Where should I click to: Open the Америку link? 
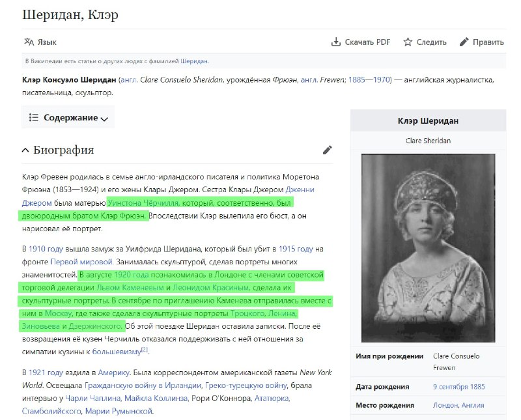point(113,372)
